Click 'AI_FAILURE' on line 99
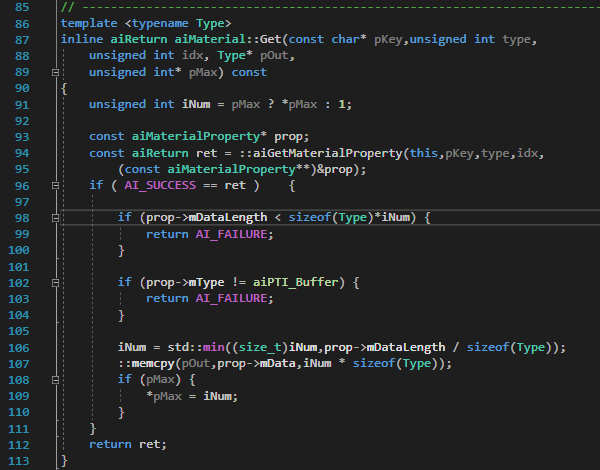This screenshot has width=600, height=470. pyautogui.click(x=231, y=234)
